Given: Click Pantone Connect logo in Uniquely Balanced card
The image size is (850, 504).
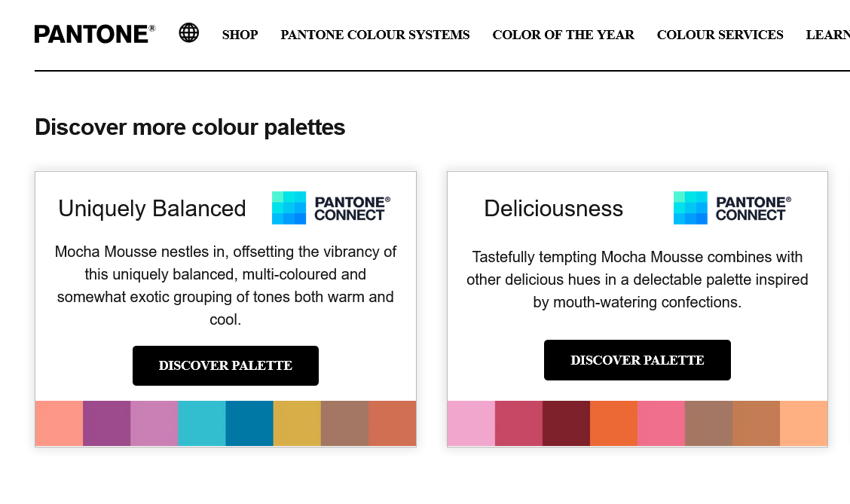Looking at the screenshot, I should [332, 208].
